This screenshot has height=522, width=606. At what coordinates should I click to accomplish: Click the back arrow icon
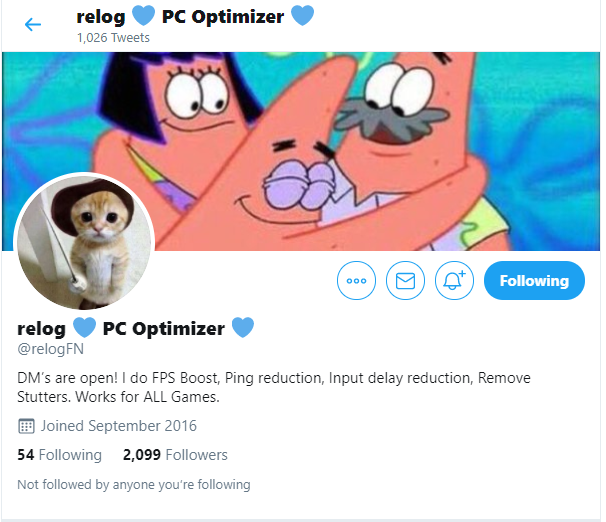coord(33,25)
